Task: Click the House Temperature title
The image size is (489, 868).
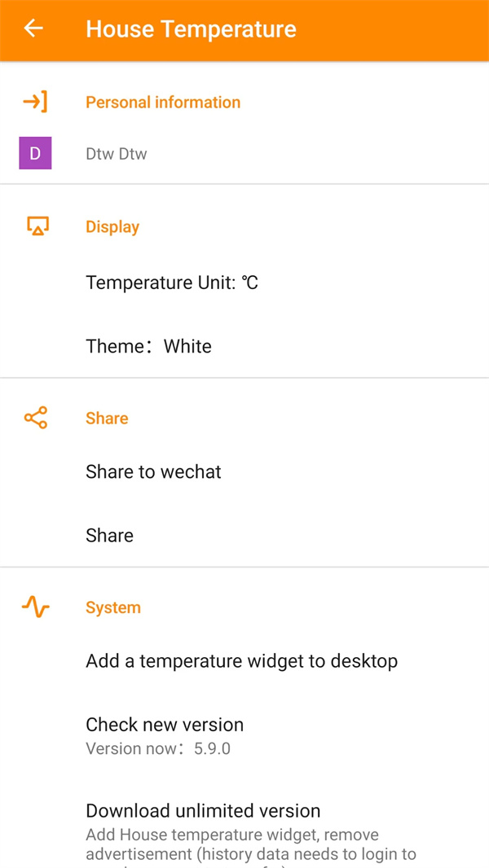Action: pos(191,29)
